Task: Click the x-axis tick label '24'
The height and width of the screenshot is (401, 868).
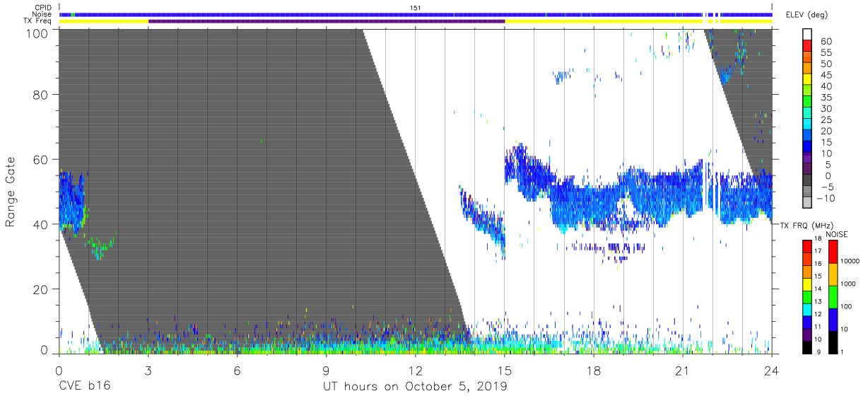Action: [771, 371]
